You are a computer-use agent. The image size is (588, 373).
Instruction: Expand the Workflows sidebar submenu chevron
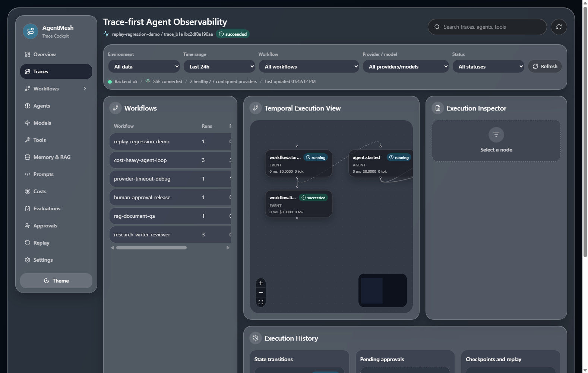tap(85, 89)
